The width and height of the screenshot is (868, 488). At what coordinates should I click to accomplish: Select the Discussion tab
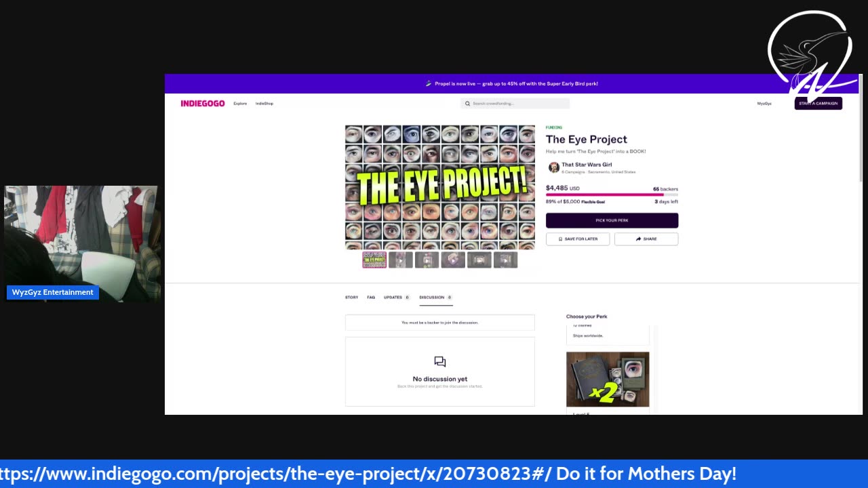[435, 298]
